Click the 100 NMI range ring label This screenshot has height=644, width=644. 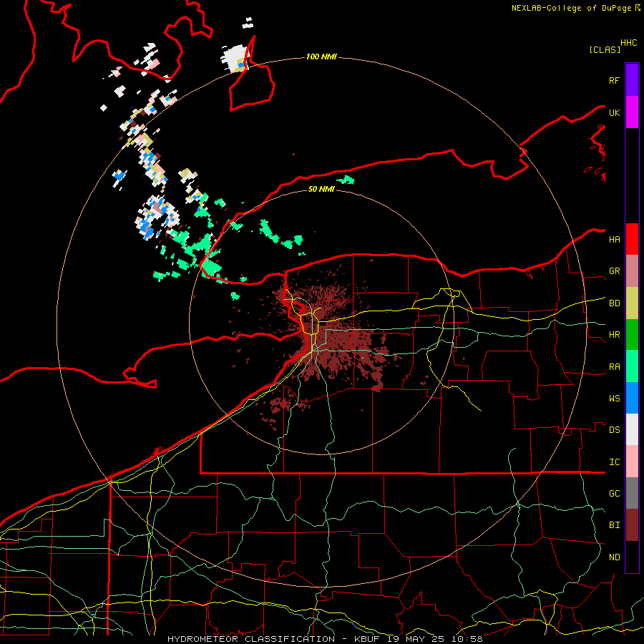pos(321,57)
